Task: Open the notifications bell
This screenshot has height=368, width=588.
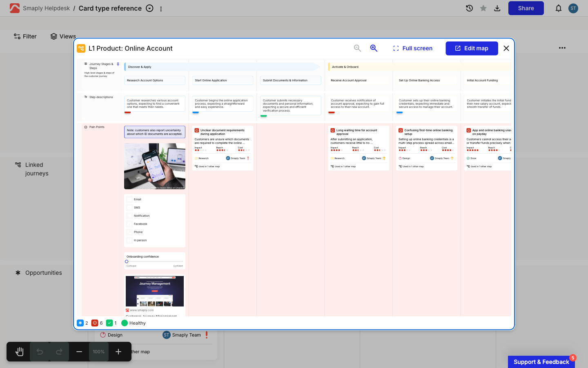Action: coord(559,8)
